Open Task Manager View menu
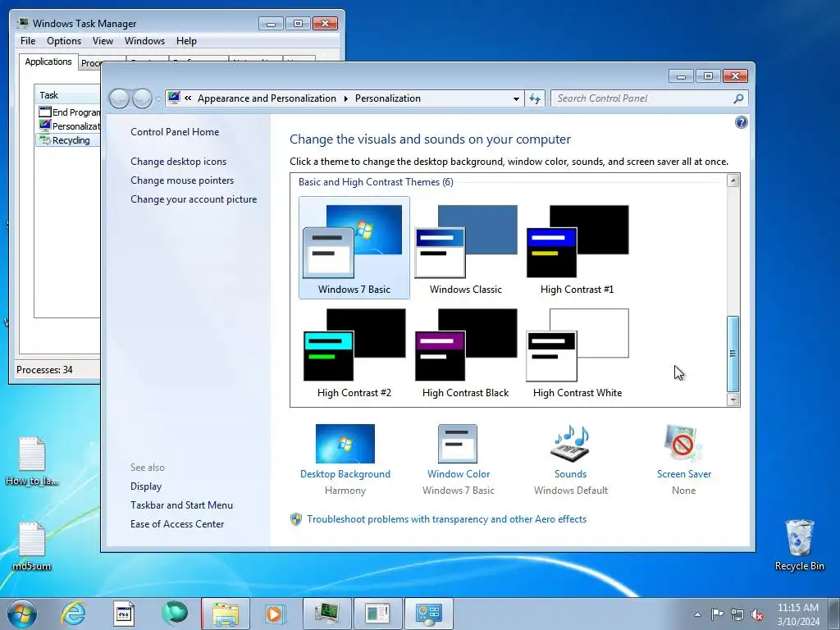Image resolution: width=840 pixels, height=630 pixels. coord(103,41)
